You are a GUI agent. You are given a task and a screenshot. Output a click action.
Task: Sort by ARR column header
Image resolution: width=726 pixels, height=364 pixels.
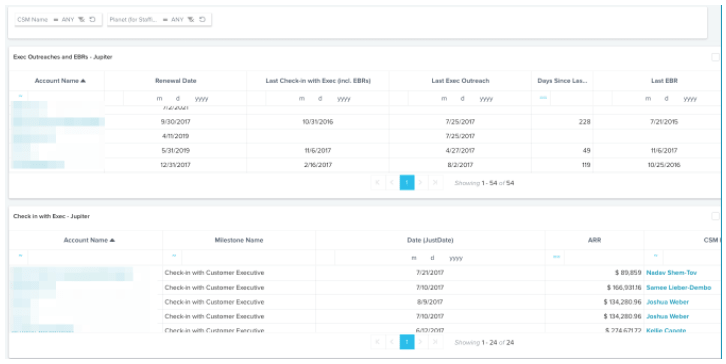pos(595,240)
